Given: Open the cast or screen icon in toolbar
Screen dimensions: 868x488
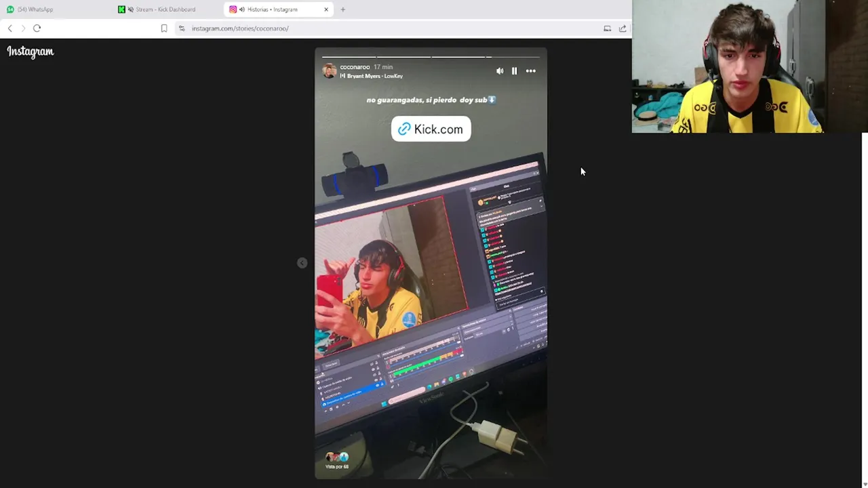Looking at the screenshot, I should point(607,28).
